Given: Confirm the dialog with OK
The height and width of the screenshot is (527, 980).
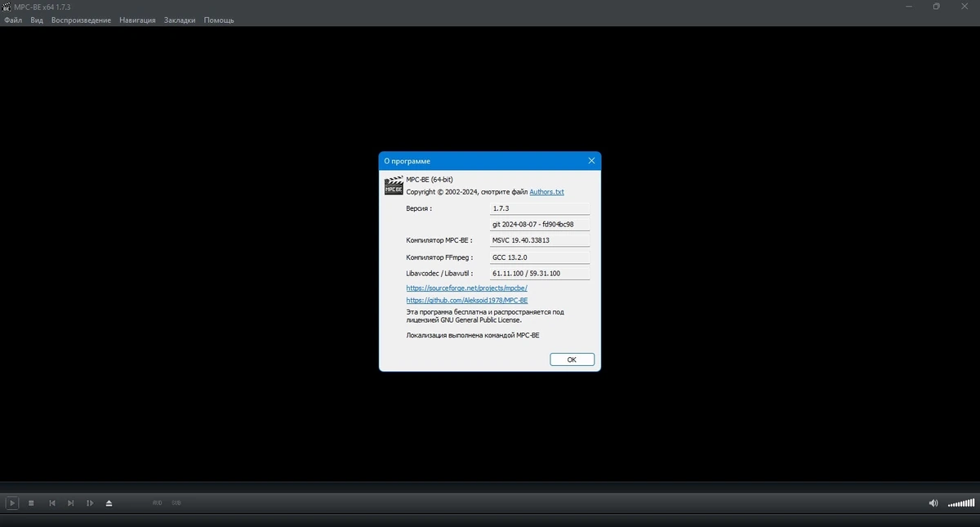Looking at the screenshot, I should pos(572,360).
